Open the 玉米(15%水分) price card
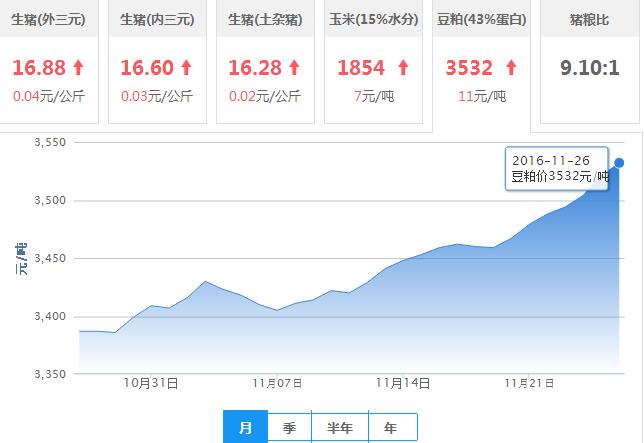The height and width of the screenshot is (443, 644). [x=373, y=62]
